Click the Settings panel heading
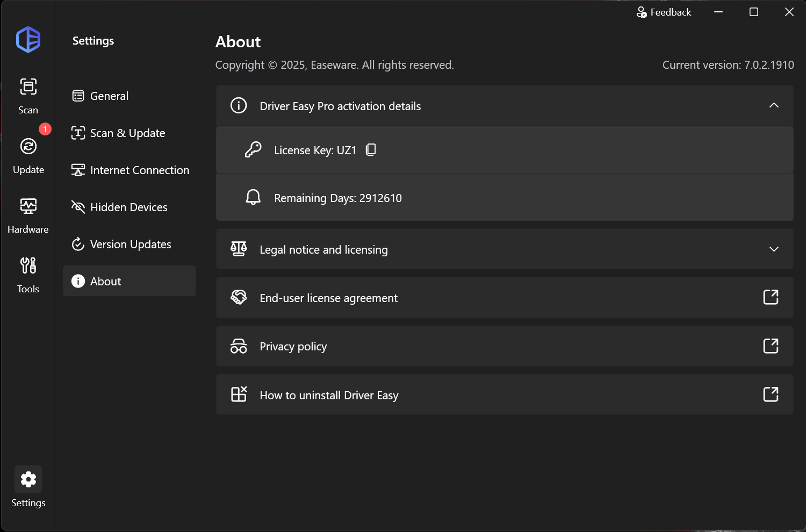The width and height of the screenshot is (806, 532). [93, 41]
